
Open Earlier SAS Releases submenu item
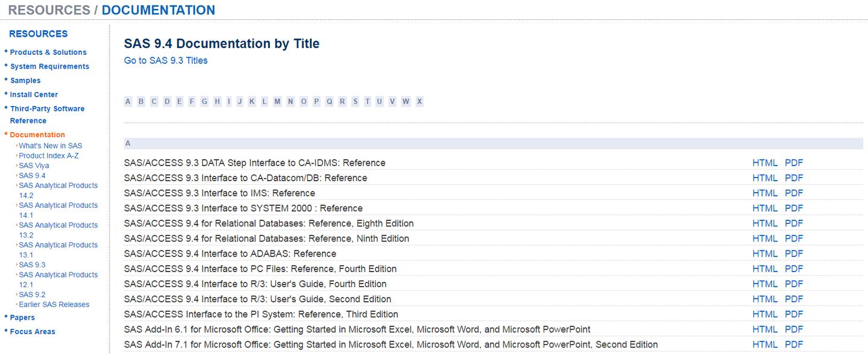(54, 305)
